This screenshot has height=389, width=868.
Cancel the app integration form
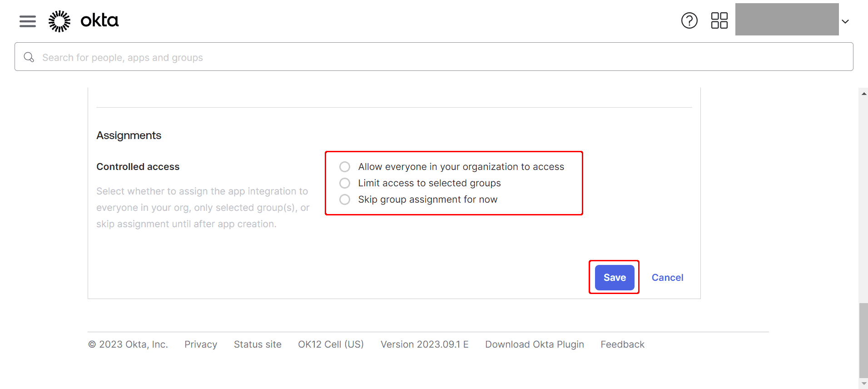pyautogui.click(x=667, y=278)
